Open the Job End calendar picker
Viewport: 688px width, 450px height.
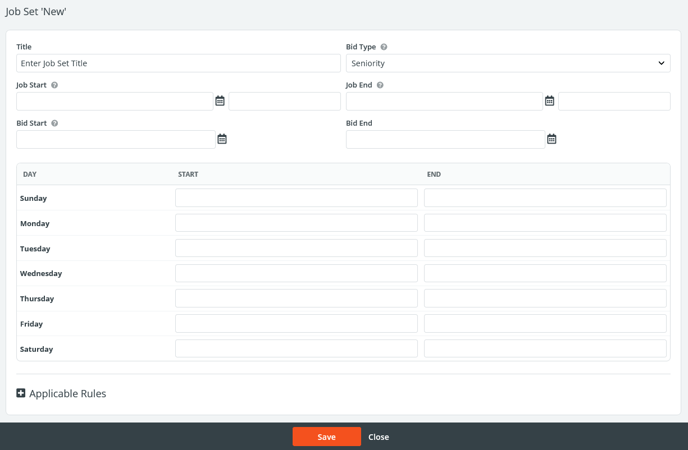[x=549, y=101]
